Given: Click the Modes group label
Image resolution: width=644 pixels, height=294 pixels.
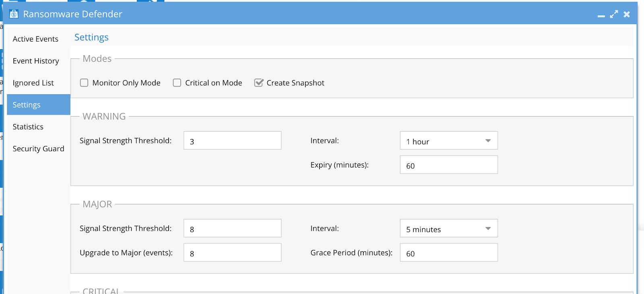Looking at the screenshot, I should pos(97,59).
